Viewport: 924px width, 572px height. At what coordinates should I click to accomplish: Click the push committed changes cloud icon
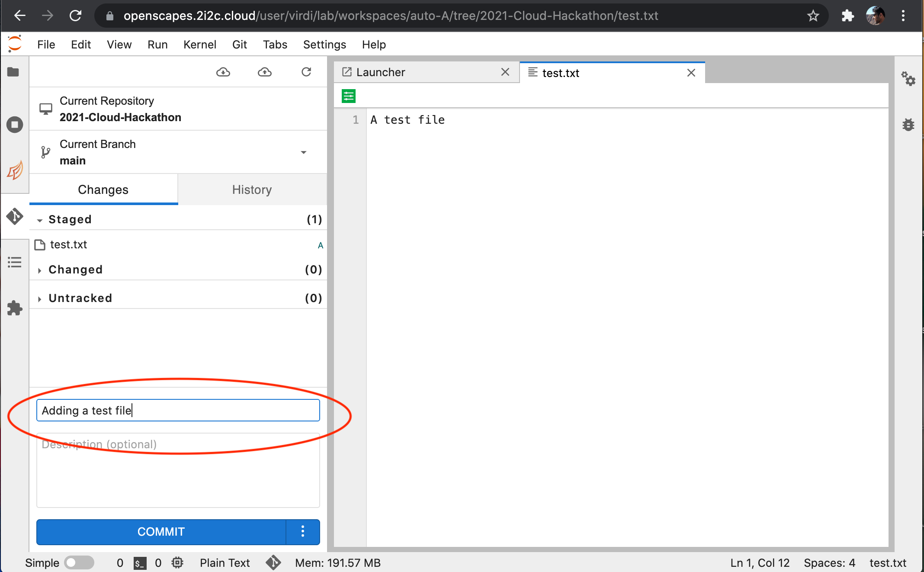pyautogui.click(x=264, y=72)
